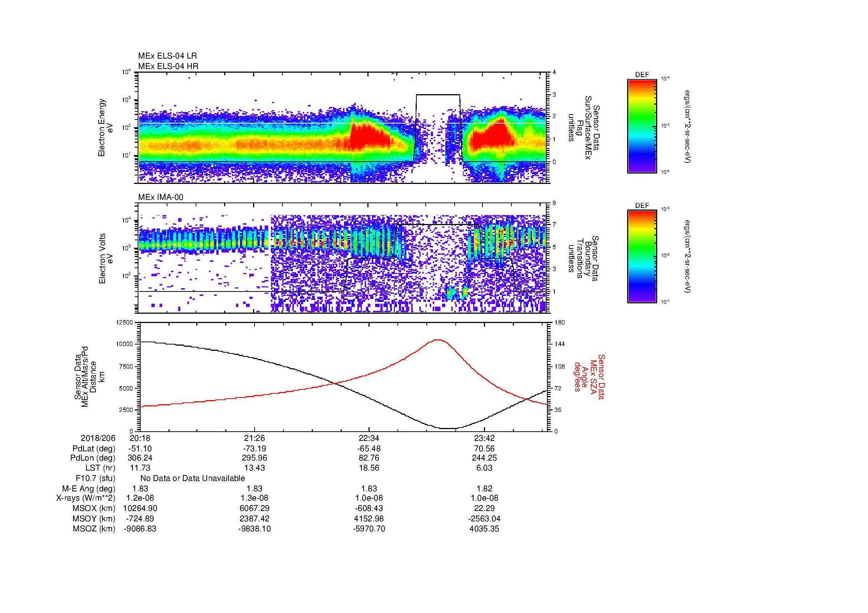The height and width of the screenshot is (613, 868).
Task: Click the 10000 distance axis tick
Action: point(125,345)
